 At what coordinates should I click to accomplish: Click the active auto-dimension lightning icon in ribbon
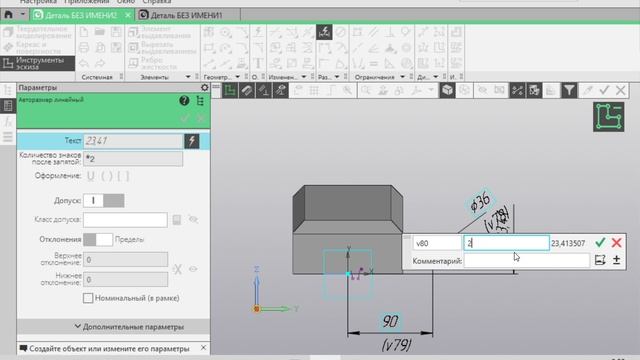[324, 32]
